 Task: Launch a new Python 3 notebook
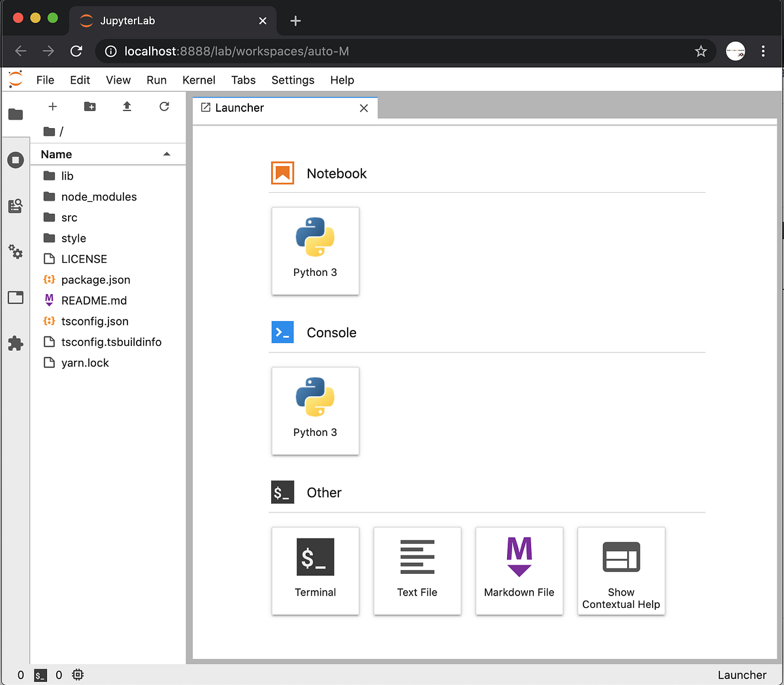[x=315, y=251]
